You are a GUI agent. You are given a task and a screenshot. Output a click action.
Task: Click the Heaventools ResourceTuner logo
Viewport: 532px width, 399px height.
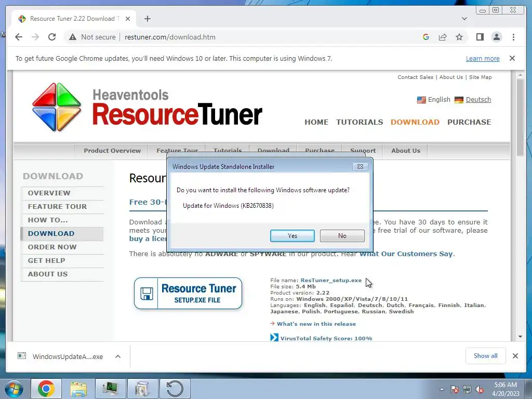pyautogui.click(x=147, y=107)
